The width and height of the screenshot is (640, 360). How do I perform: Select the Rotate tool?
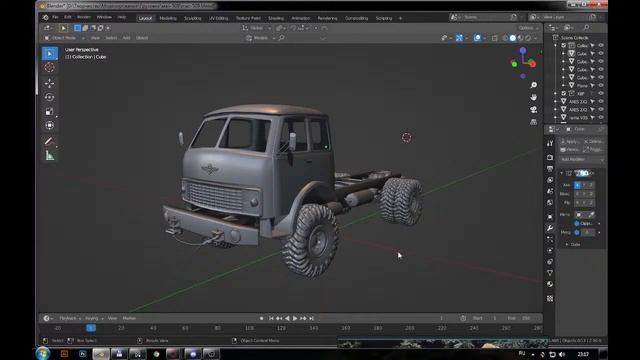(x=49, y=97)
